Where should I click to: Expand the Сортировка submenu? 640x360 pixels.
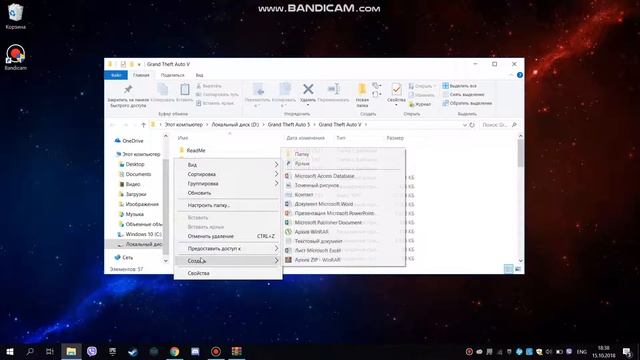(228, 174)
